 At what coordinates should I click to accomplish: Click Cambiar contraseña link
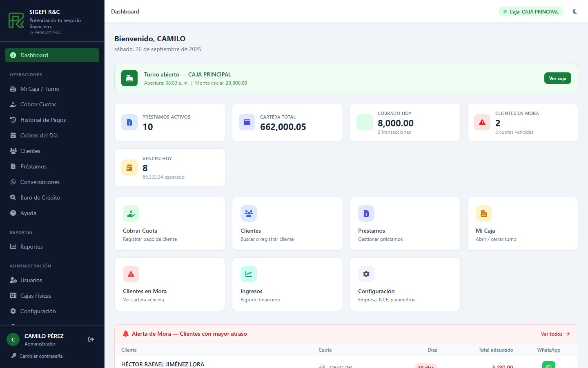37,356
